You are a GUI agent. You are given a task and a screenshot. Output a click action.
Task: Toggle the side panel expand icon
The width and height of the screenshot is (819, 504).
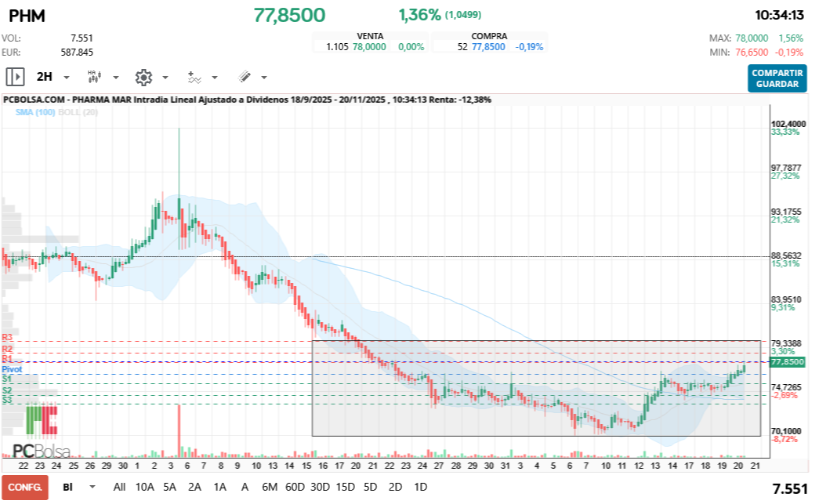pyautogui.click(x=15, y=77)
